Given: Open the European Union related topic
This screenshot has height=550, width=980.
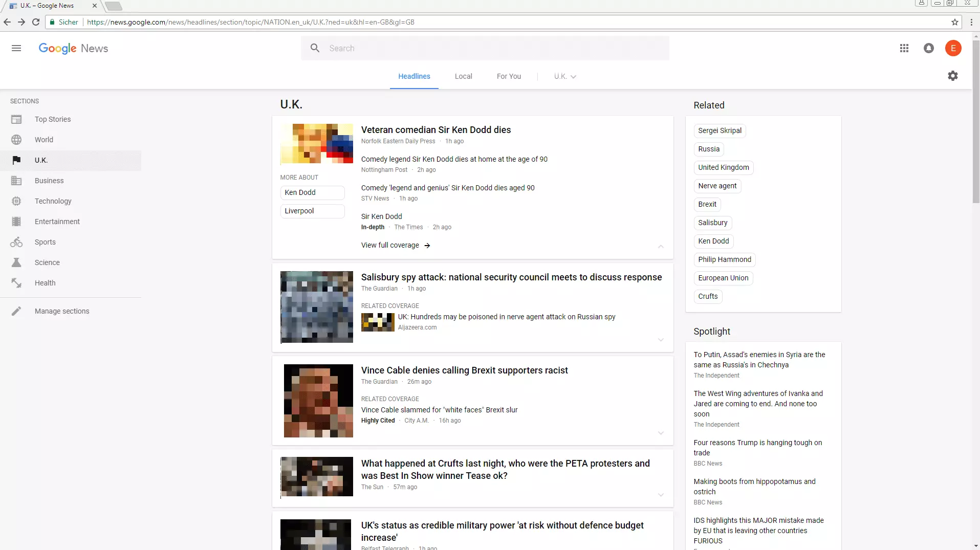Looking at the screenshot, I should [723, 278].
